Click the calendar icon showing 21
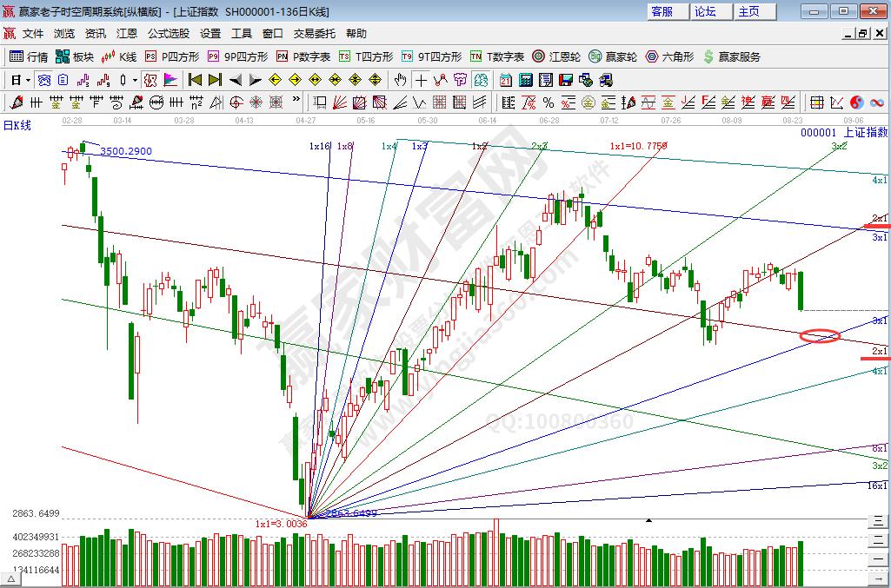The height and width of the screenshot is (588, 891). [506, 80]
